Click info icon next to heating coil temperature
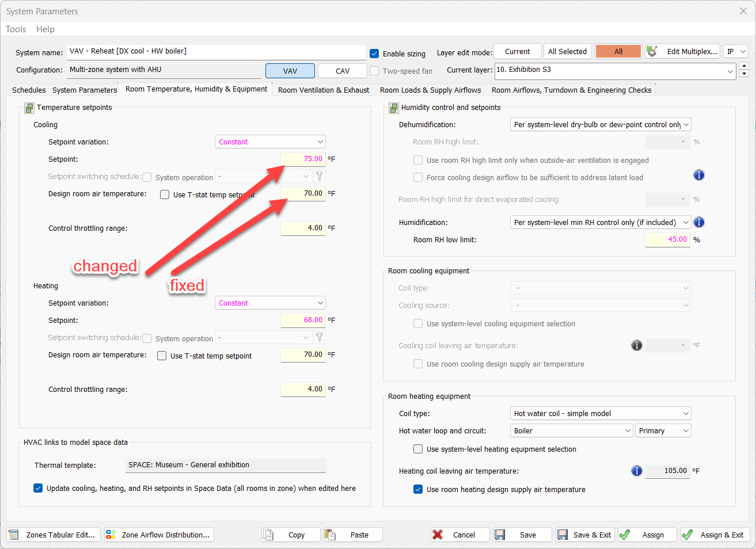The height and width of the screenshot is (549, 756). 637,471
